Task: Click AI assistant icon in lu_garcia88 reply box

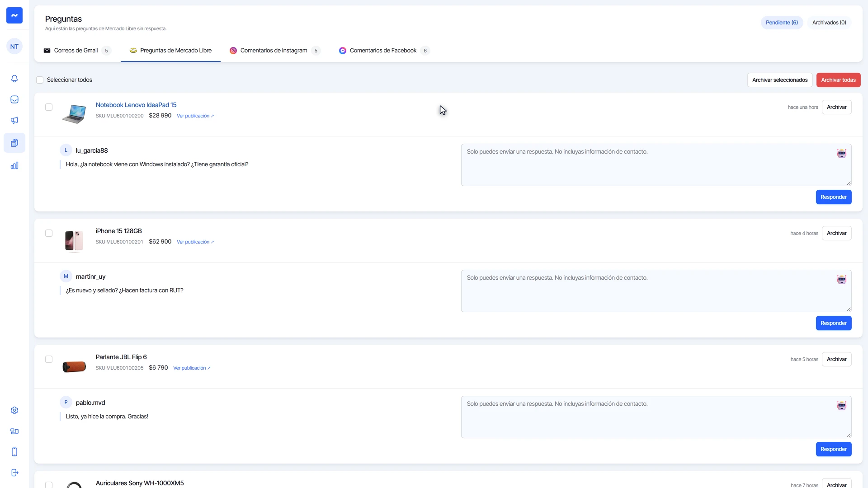Action: click(x=841, y=154)
